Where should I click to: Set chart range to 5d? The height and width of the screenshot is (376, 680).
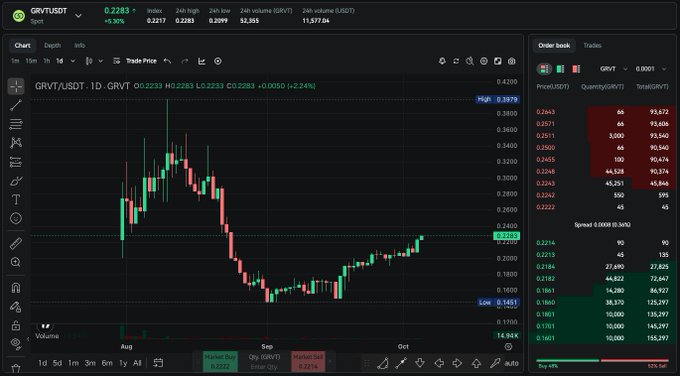point(57,363)
